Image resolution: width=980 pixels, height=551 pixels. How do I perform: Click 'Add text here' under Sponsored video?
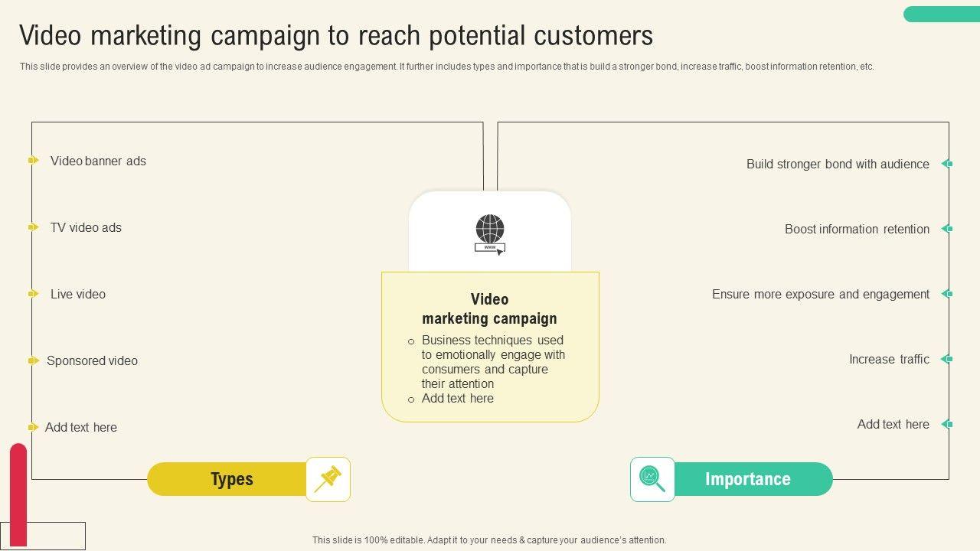pyautogui.click(x=81, y=427)
